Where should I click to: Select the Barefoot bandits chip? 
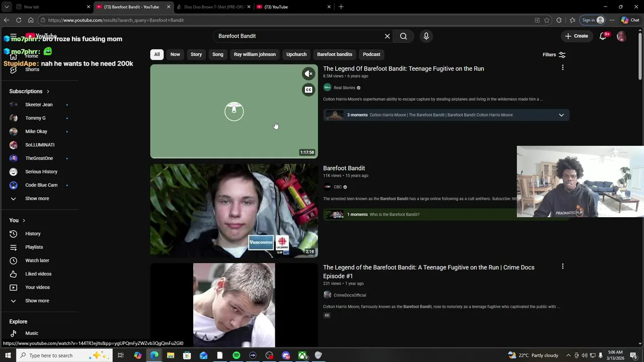coord(335,54)
